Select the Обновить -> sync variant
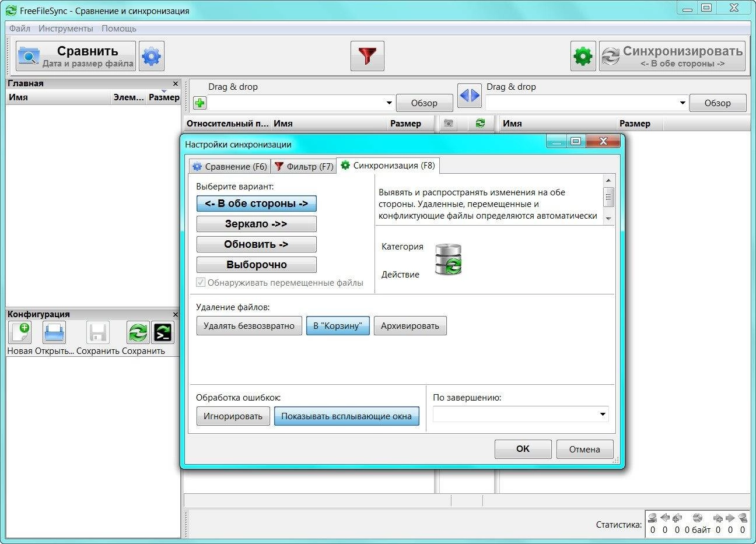Viewport: 756px width, 544px height. tap(257, 244)
